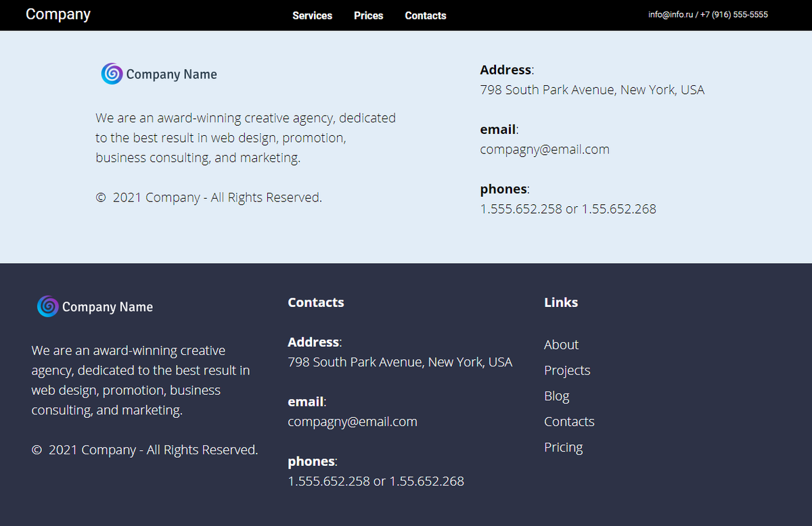812x526 pixels.
Task: Click the phones label in the light section
Action: point(503,189)
